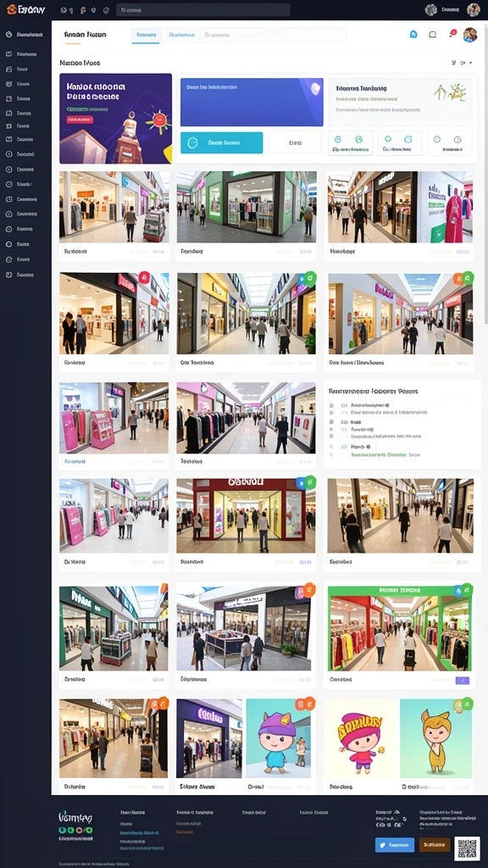Image resolution: width=488 pixels, height=868 pixels.
Task: Click the brown button in the footer
Action: point(435,845)
